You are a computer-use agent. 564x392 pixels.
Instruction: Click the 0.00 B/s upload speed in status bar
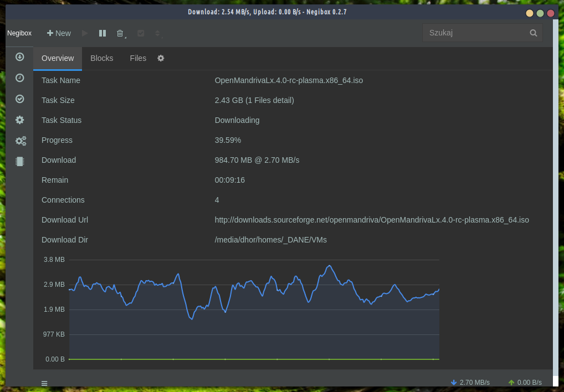tap(526, 383)
